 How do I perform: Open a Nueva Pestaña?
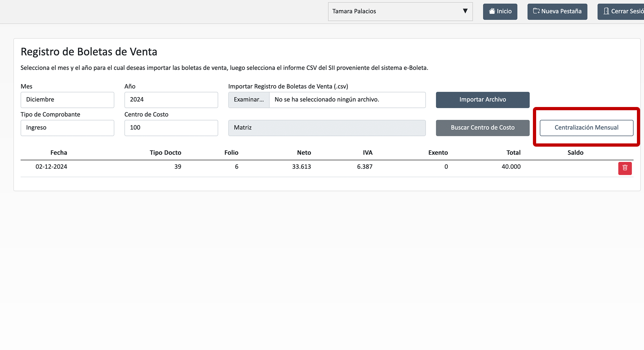tap(557, 12)
